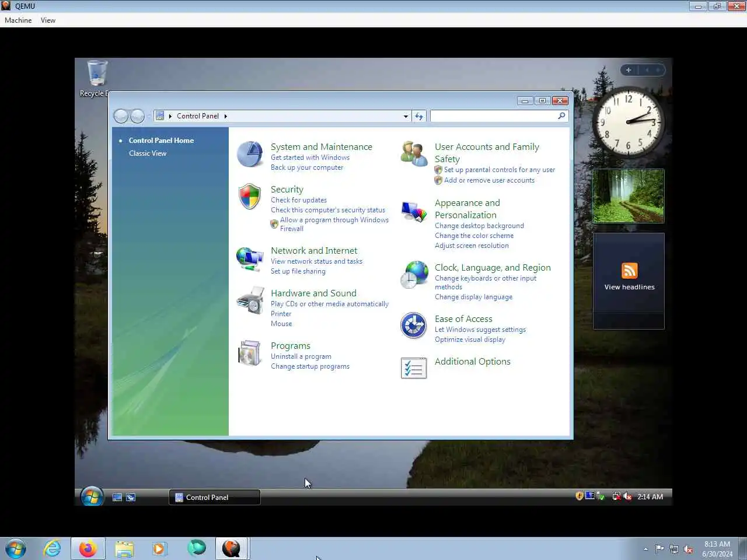
Task: Expand the address bar history dropdown
Action: [x=406, y=116]
